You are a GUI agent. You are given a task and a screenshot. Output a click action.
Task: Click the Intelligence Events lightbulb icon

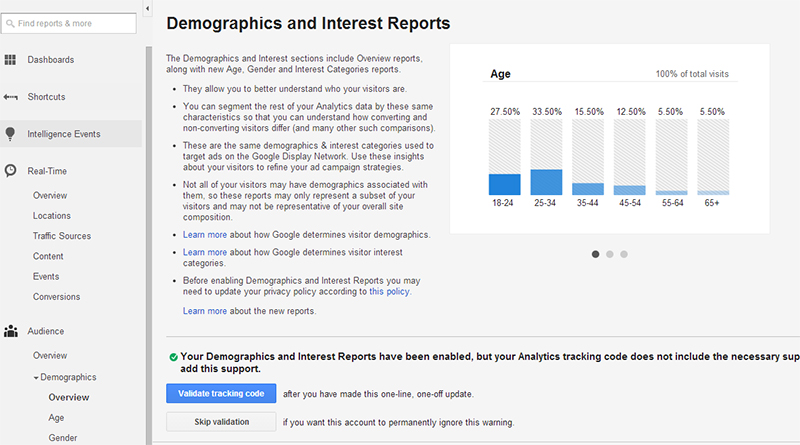[11, 133]
